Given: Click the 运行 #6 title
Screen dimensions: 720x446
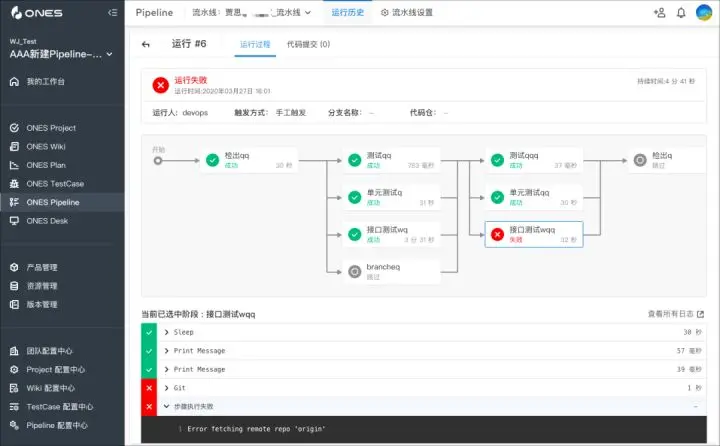Looking at the screenshot, I should point(189,44).
